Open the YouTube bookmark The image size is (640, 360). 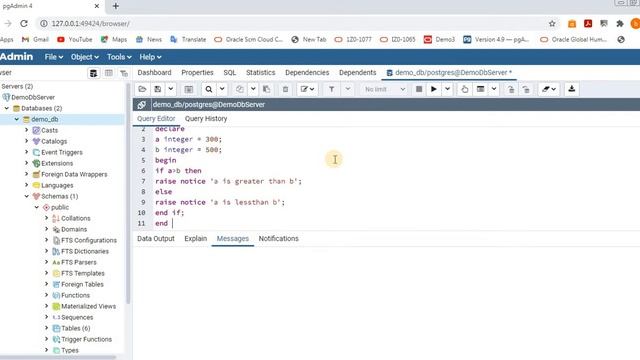pyautogui.click(x=75, y=40)
